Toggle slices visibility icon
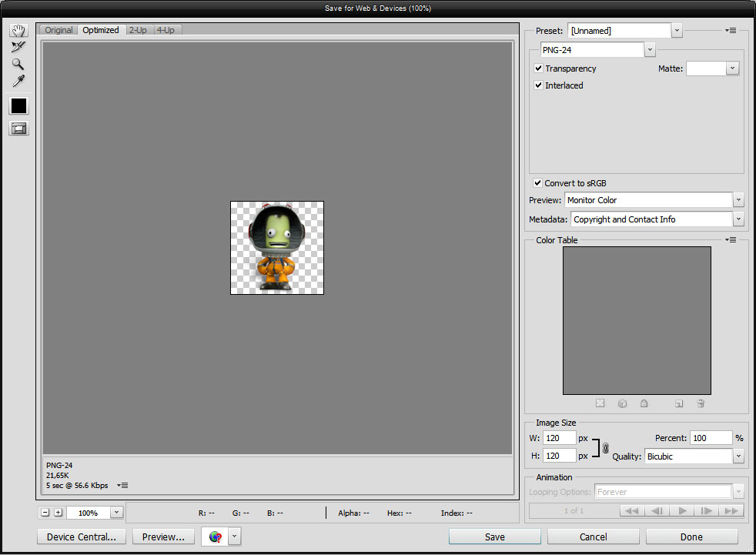756x555 pixels. 18,129
